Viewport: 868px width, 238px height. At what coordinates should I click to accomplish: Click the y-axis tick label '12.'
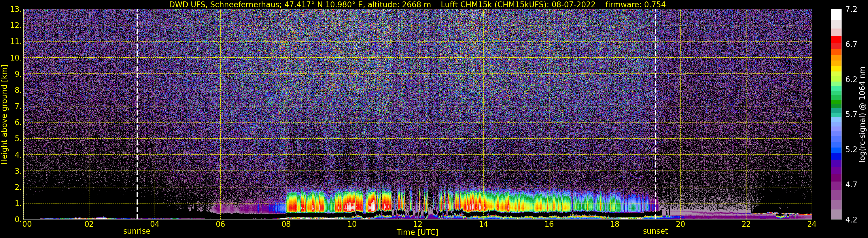tap(16, 26)
